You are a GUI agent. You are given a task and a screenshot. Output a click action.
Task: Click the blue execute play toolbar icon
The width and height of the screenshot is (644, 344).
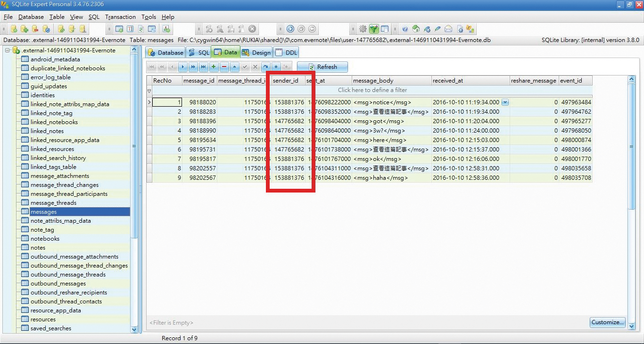pyautogui.click(x=290, y=29)
